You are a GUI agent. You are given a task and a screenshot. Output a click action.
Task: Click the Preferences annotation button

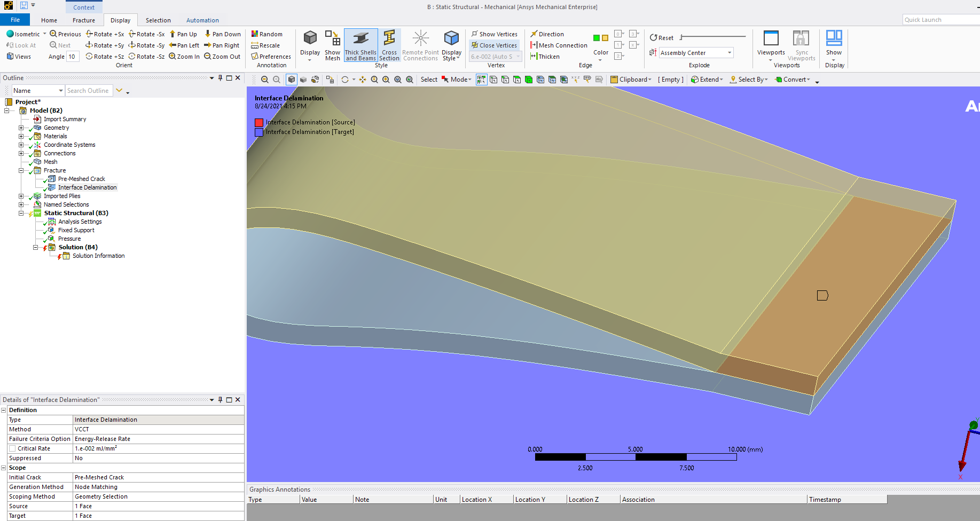pyautogui.click(x=271, y=57)
